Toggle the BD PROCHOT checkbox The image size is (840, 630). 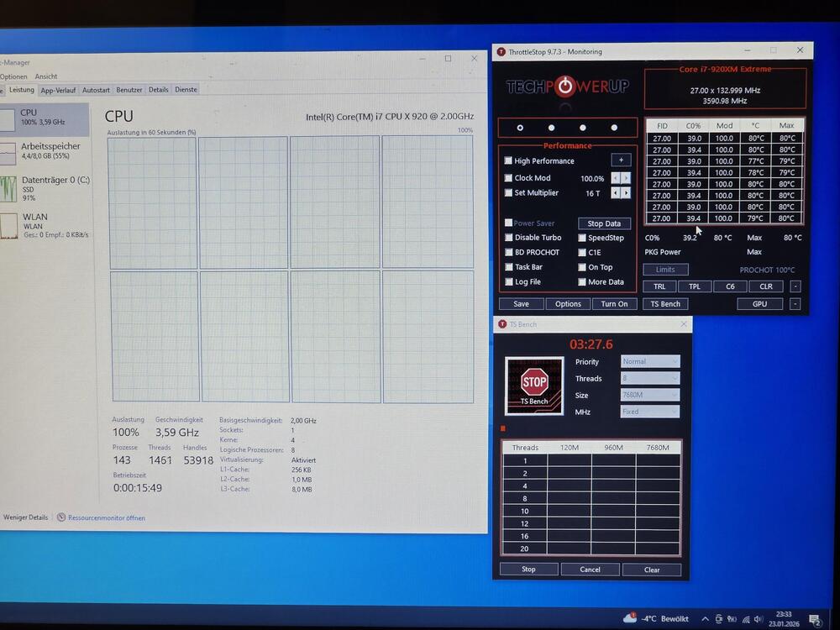(x=508, y=252)
